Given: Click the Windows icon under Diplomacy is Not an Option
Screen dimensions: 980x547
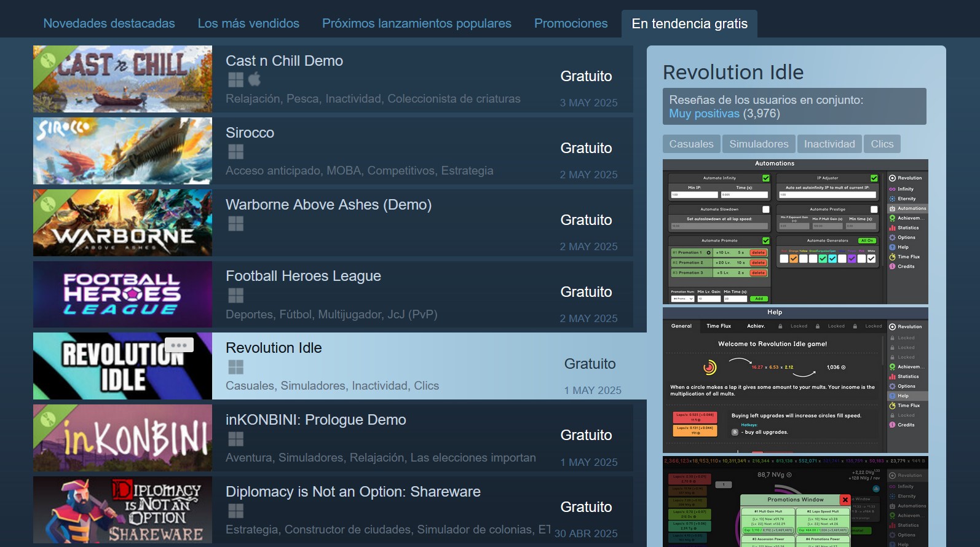Looking at the screenshot, I should (x=235, y=511).
